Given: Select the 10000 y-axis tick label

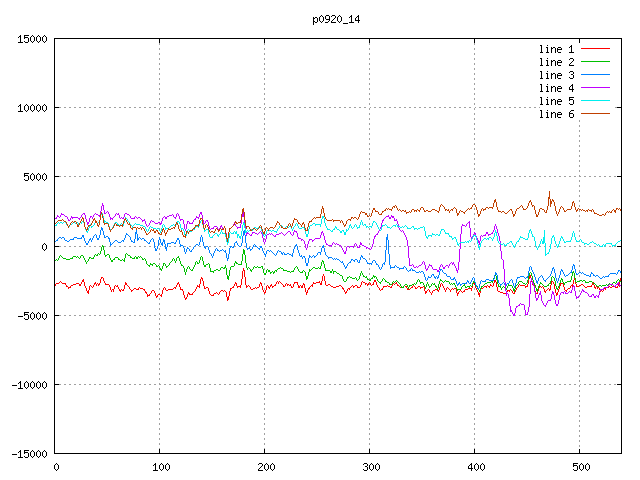Looking at the screenshot, I should point(31,108).
